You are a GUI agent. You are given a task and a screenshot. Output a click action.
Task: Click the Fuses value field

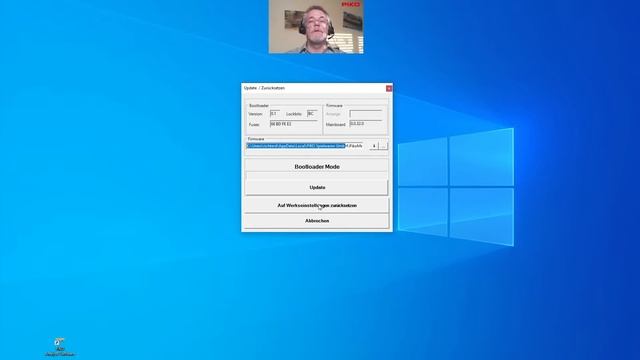[x=293, y=124]
